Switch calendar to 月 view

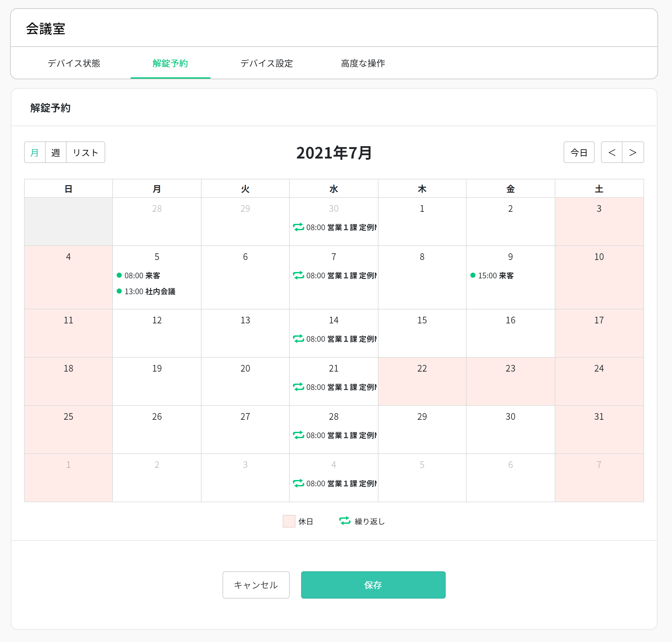(35, 152)
